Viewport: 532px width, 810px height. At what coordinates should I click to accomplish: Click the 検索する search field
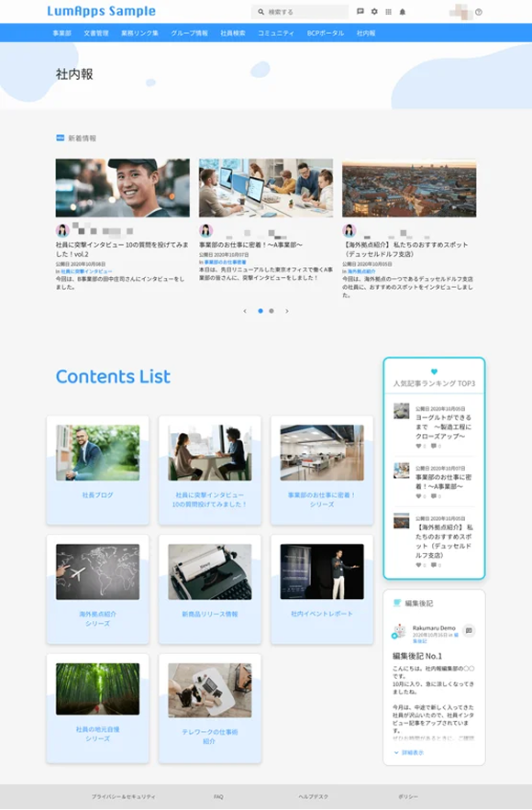pyautogui.click(x=300, y=11)
